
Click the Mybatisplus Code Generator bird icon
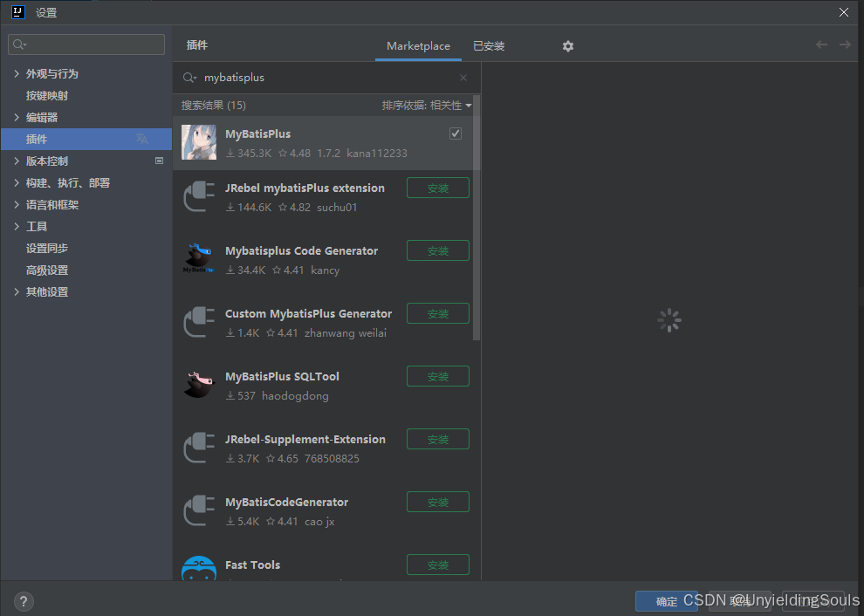pos(199,258)
